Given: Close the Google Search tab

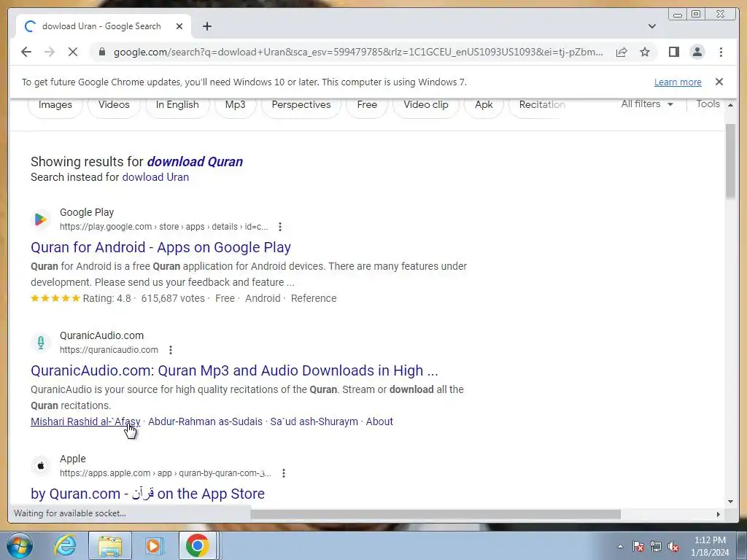Looking at the screenshot, I should click(x=179, y=26).
